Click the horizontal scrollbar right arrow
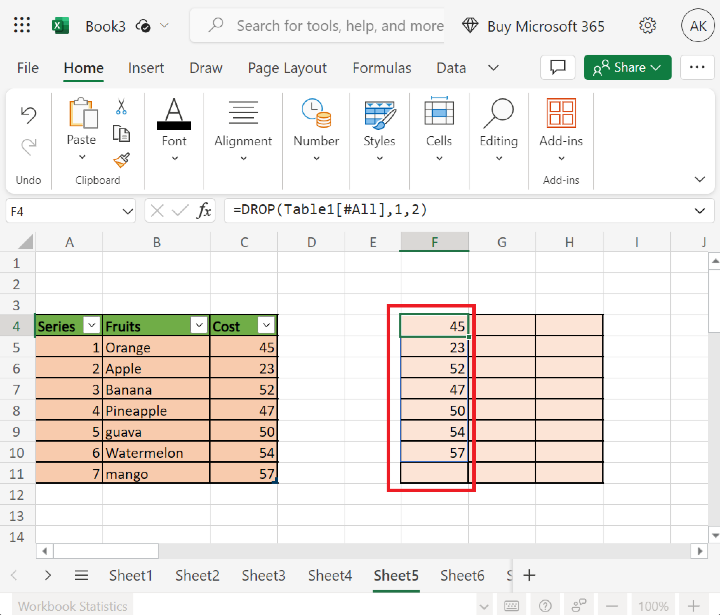 coord(699,551)
